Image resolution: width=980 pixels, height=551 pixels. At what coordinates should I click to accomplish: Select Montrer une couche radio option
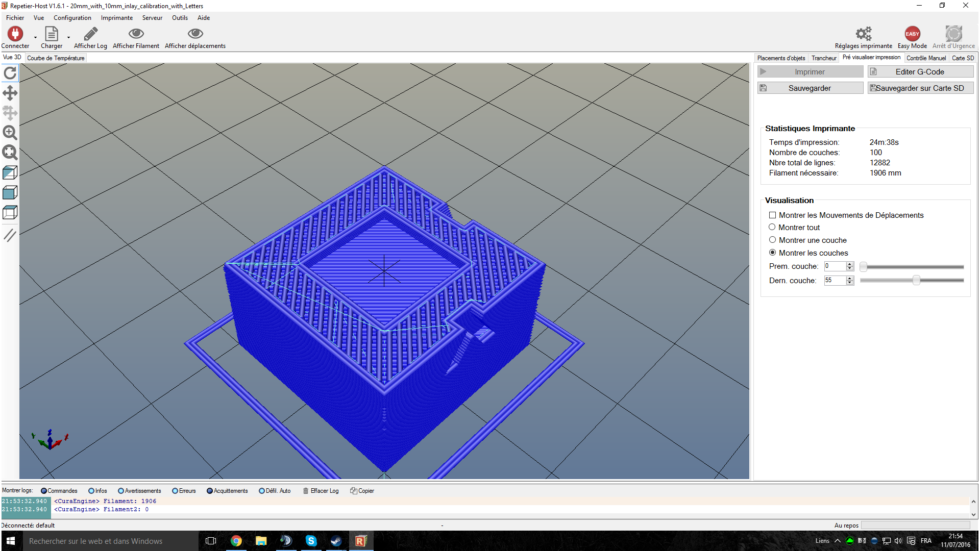772,240
